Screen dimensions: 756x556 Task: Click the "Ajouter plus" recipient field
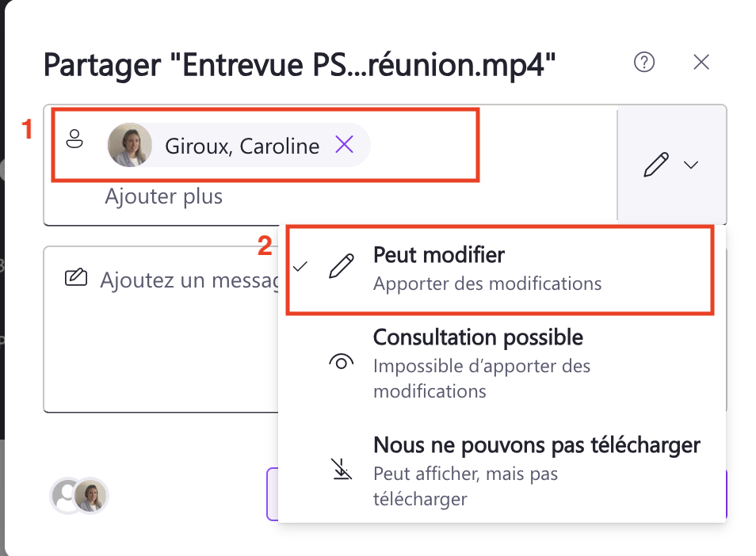click(164, 196)
